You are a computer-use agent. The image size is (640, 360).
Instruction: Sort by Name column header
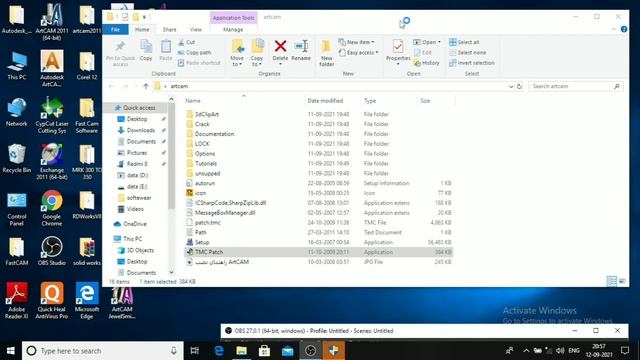tap(243, 100)
